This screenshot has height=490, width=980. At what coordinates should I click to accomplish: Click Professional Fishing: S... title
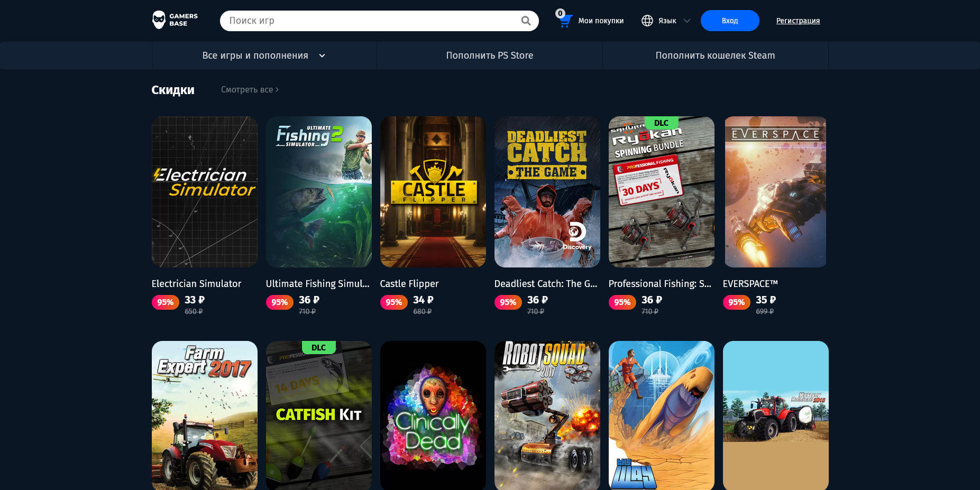pos(660,284)
